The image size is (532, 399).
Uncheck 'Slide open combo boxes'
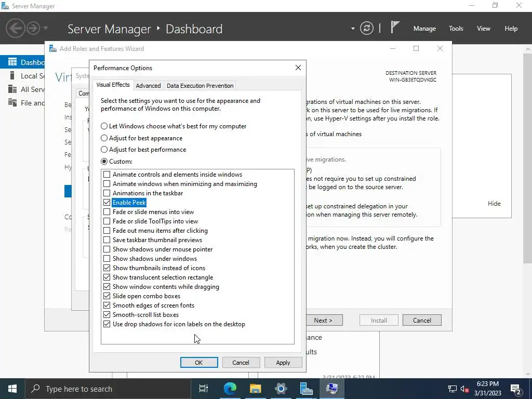(x=107, y=296)
